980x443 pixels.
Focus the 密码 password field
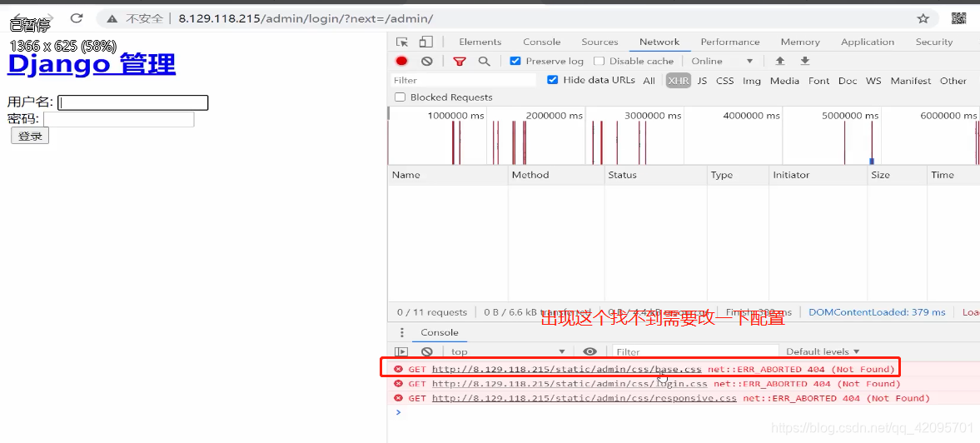[x=119, y=119]
